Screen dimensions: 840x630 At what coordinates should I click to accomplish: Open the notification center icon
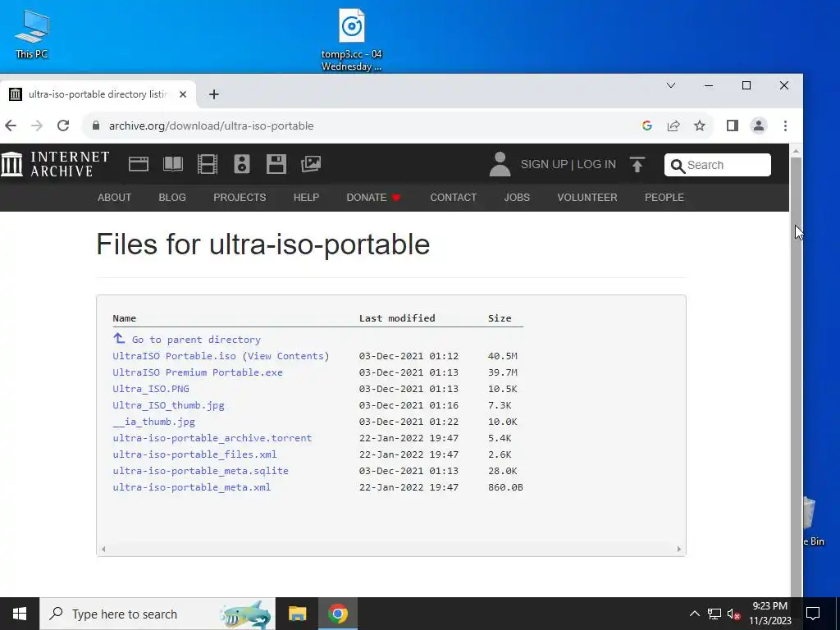click(x=813, y=614)
